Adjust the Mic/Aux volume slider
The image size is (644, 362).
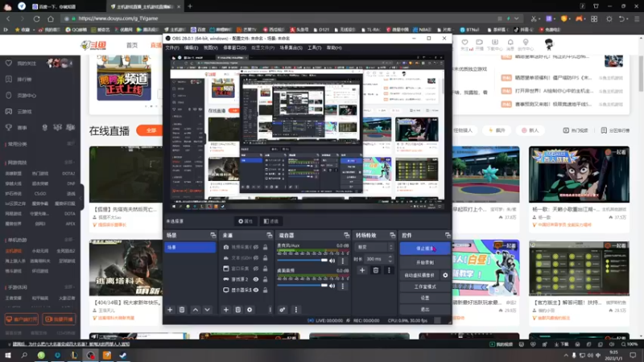tap(303, 261)
